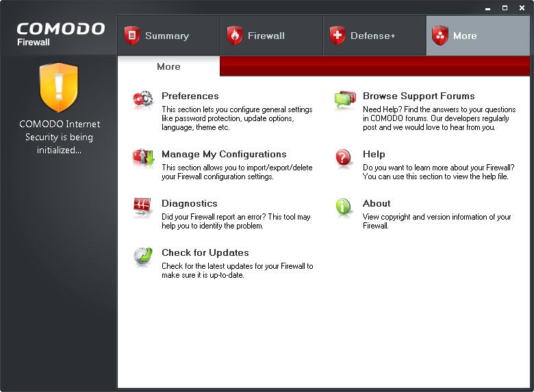534x392 pixels.
Task: Open the Help section
Action: [374, 154]
